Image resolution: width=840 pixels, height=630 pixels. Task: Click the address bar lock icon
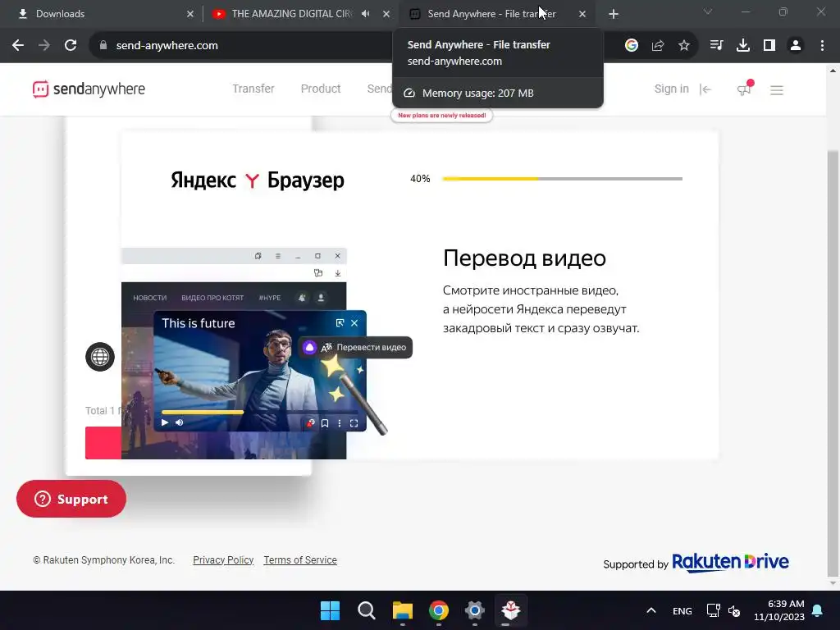click(103, 46)
